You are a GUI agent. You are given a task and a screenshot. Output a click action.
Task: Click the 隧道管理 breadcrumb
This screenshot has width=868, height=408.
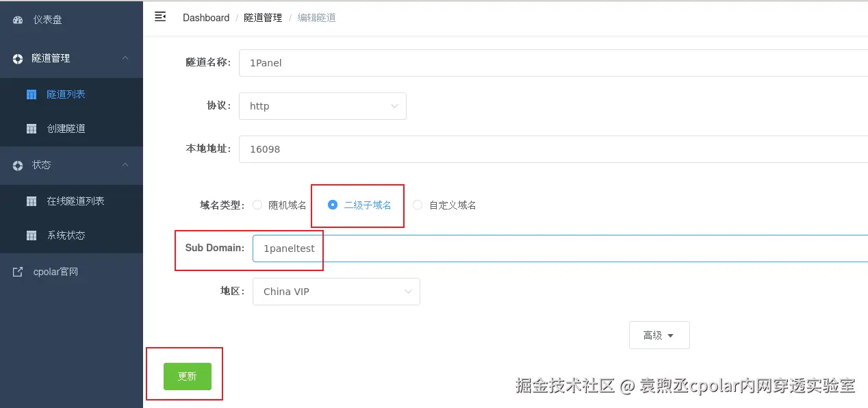click(263, 18)
